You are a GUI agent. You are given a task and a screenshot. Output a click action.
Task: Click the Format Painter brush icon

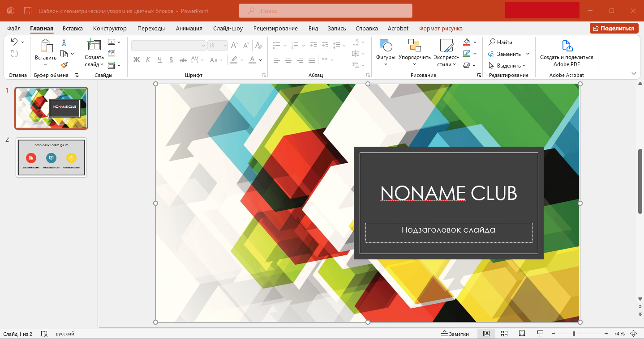pyautogui.click(x=64, y=65)
